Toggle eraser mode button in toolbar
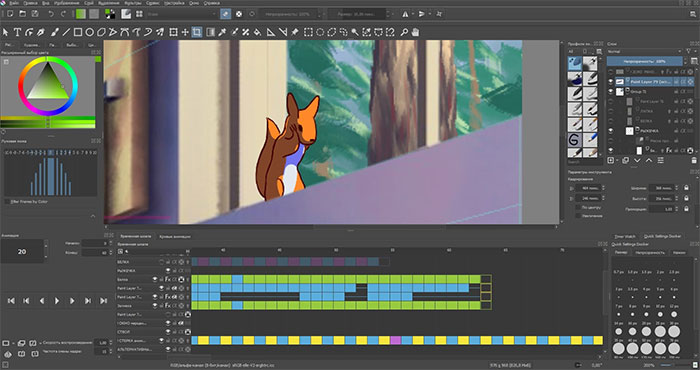The width and height of the screenshot is (700, 370). (x=226, y=14)
